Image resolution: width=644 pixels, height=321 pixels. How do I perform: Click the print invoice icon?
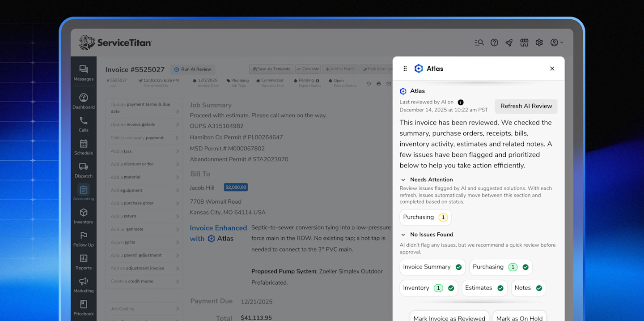click(379, 84)
